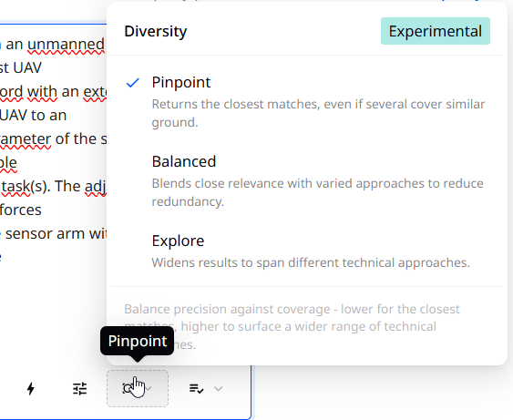Viewport: 513px width, 420px height.
Task: Click the 'Widens results to span' description
Action: tap(311, 262)
